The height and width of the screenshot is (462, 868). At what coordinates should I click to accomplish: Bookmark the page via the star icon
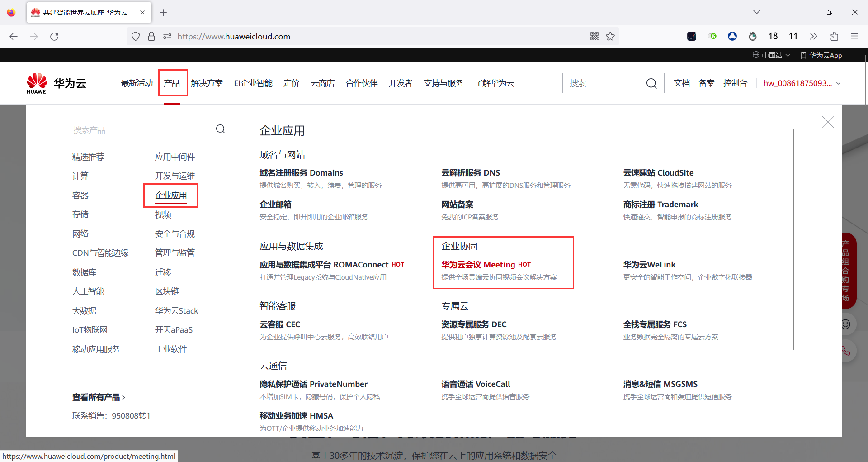point(610,36)
